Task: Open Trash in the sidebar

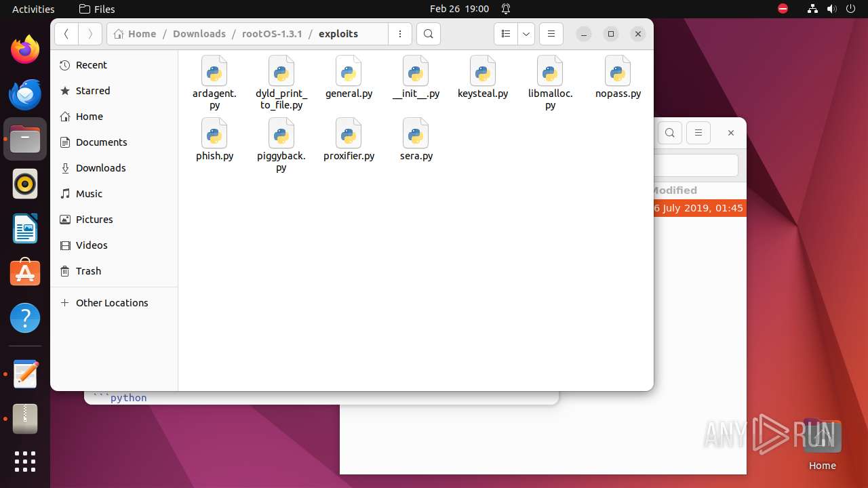Action: pyautogui.click(x=114, y=271)
